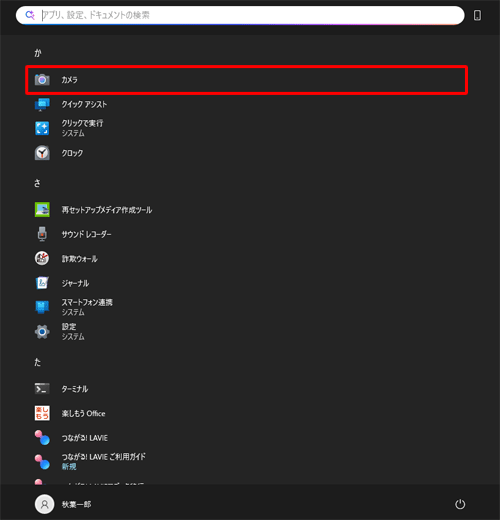500x520 pixels.
Task: Open つながる! LAVIE ご利用ガイド icon
Action: tap(42, 462)
